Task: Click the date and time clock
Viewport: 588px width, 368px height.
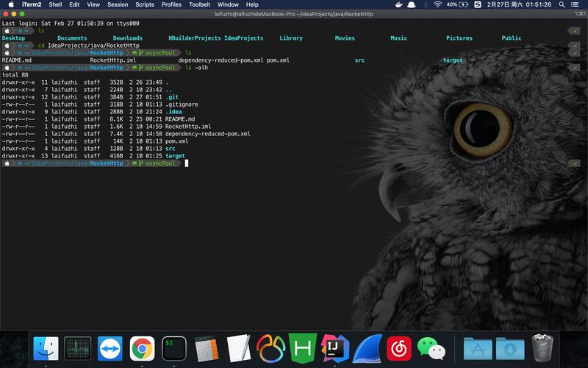Action: (525, 4)
